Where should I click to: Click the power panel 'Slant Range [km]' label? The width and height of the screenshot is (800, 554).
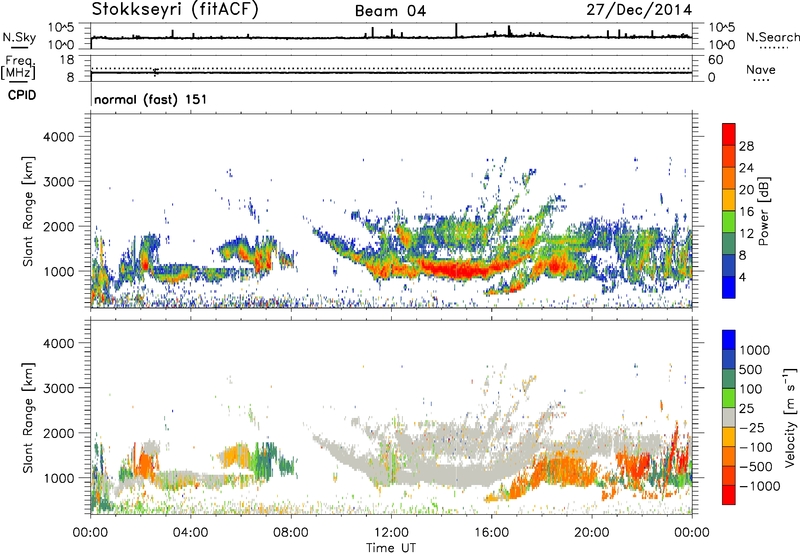click(28, 211)
